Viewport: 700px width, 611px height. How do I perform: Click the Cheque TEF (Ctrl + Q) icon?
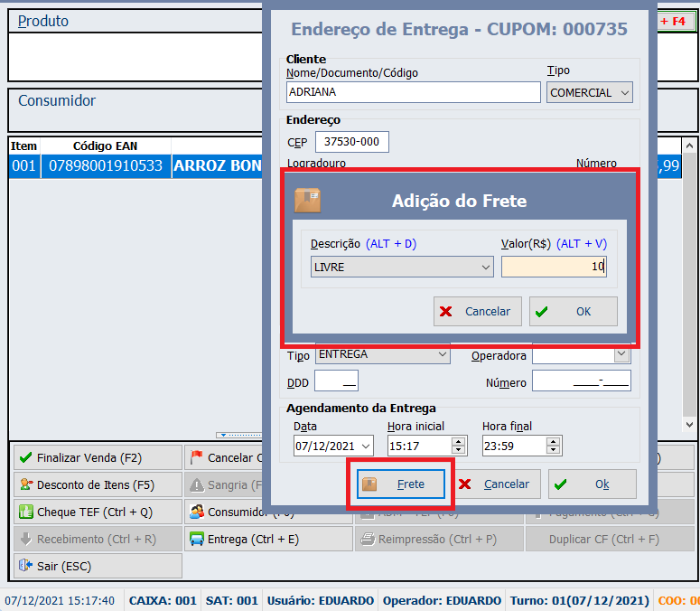(x=25, y=512)
